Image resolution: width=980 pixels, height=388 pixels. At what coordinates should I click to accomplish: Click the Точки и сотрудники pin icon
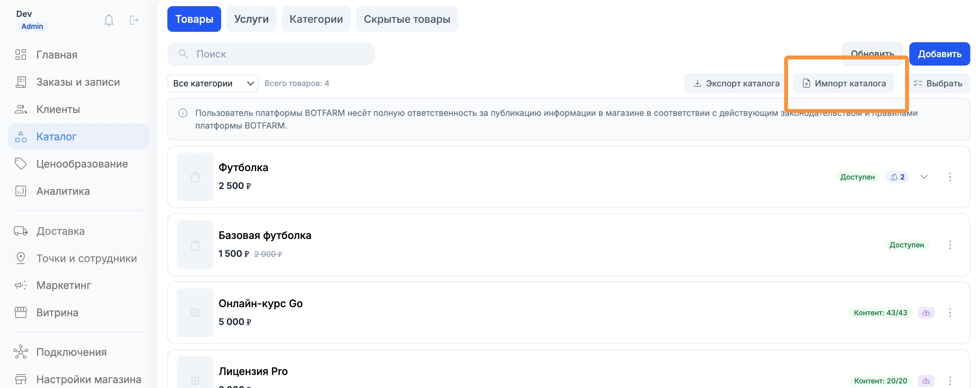pyautogui.click(x=20, y=258)
